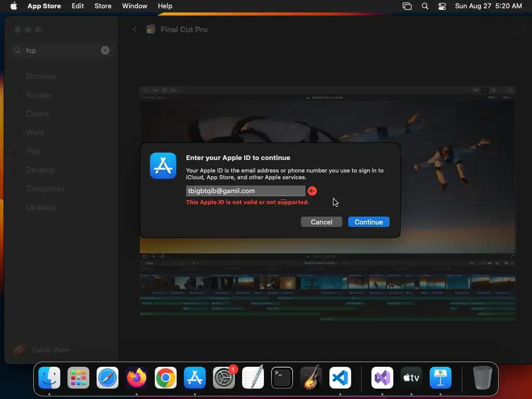The width and height of the screenshot is (532, 399).
Task: Cancel the Apple ID dialog
Action: click(321, 222)
